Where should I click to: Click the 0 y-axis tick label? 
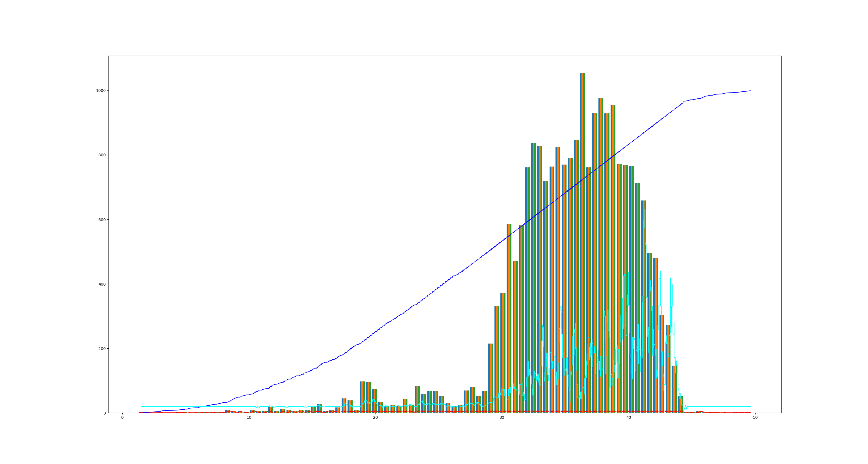pos(105,413)
